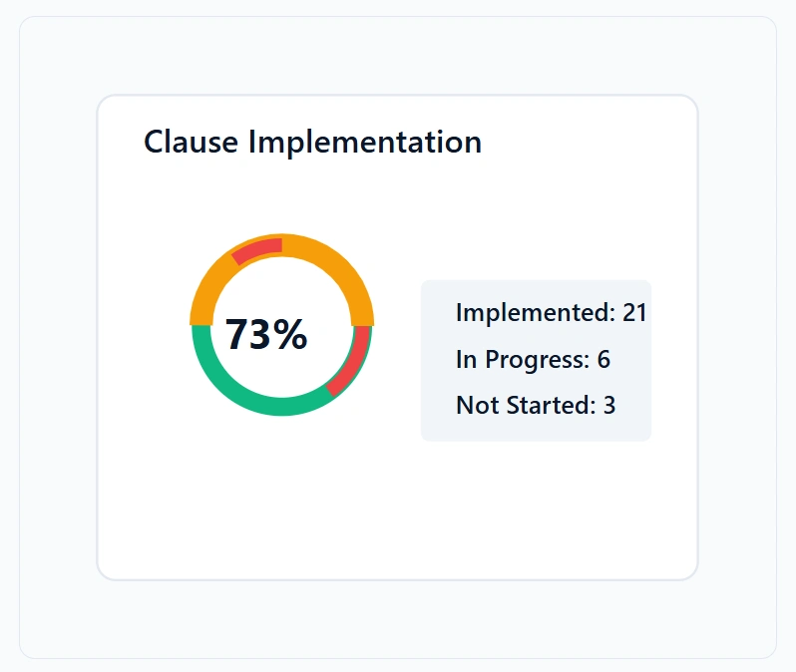Click the 73% figure inside the donut
This screenshot has height=672, width=796.
[266, 335]
